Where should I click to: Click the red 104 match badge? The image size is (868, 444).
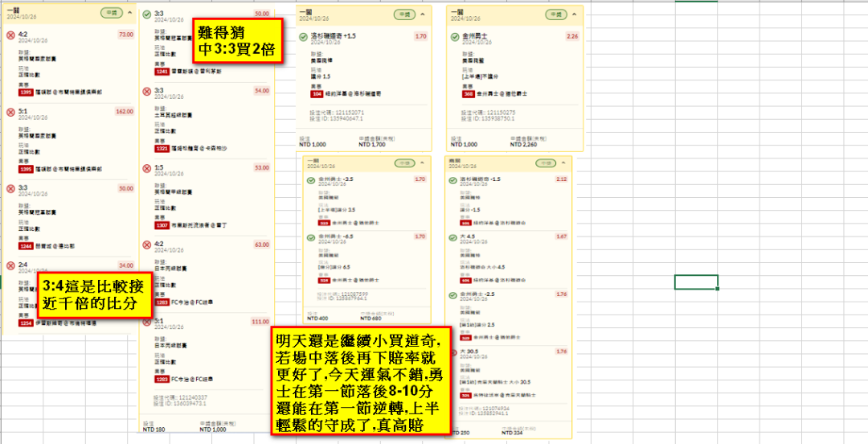point(317,94)
